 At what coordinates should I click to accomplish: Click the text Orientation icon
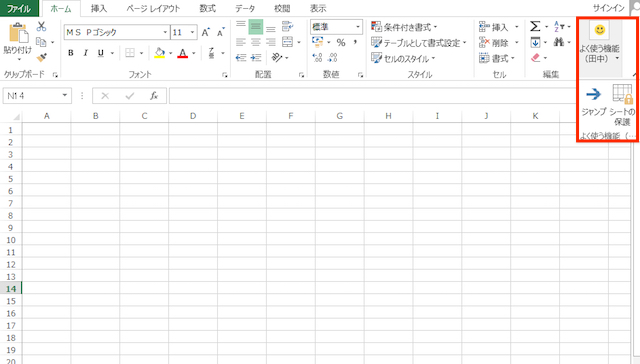[x=277, y=58]
